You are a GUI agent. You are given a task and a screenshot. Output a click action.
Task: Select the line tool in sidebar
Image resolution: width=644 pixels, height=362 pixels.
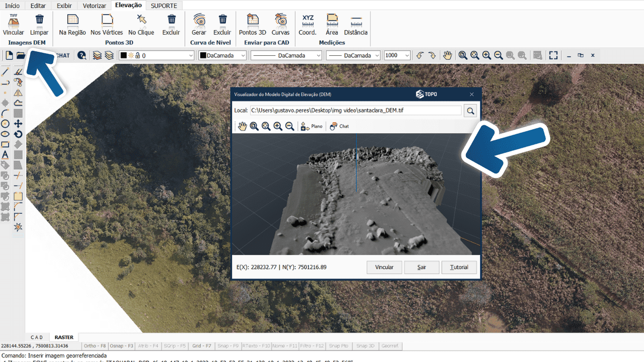(x=5, y=72)
